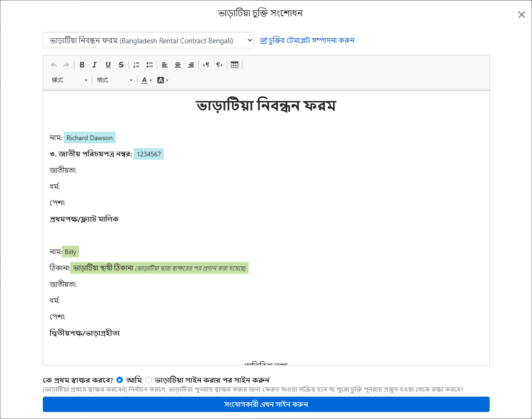Toggle bold formatting
The image size is (532, 419).
point(82,65)
